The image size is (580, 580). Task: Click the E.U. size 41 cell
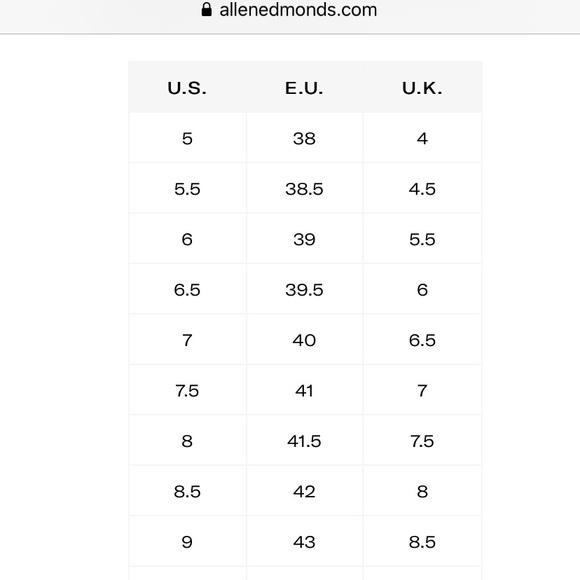pos(304,390)
